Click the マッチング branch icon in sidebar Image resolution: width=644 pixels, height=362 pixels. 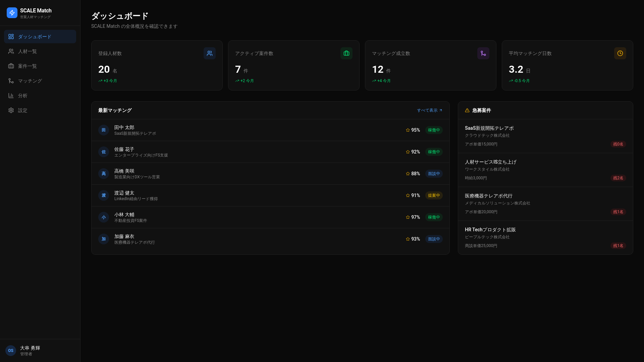[x=11, y=81]
